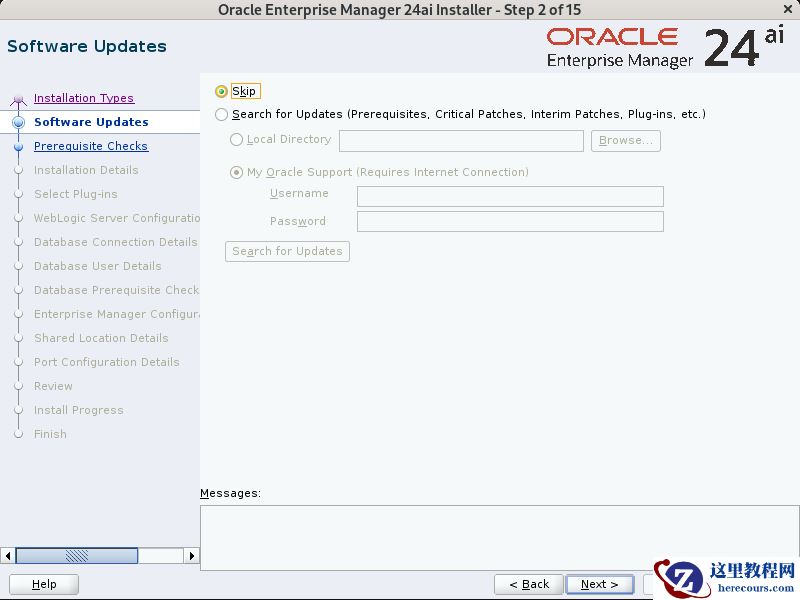Click the Help button
This screenshot has height=600, width=800.
click(44, 584)
